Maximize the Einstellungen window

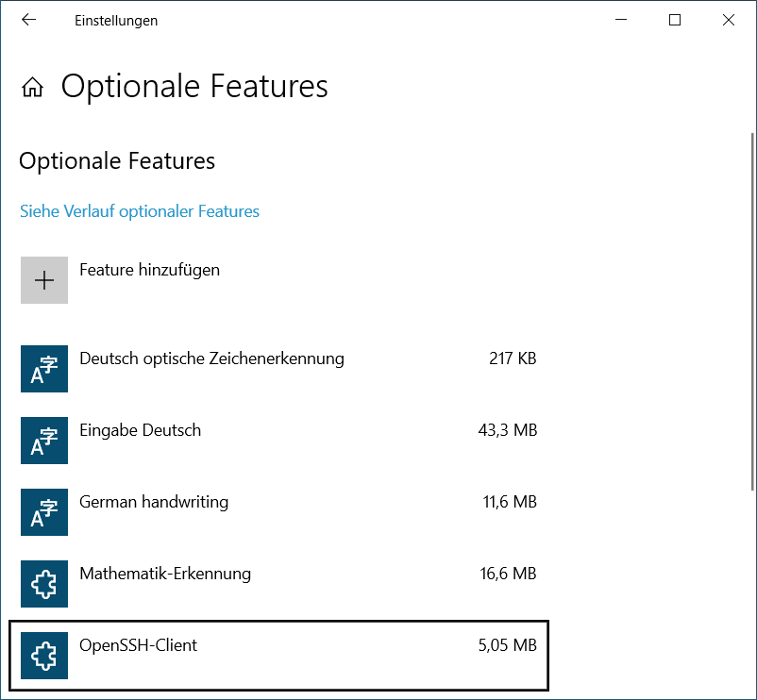coord(675,20)
